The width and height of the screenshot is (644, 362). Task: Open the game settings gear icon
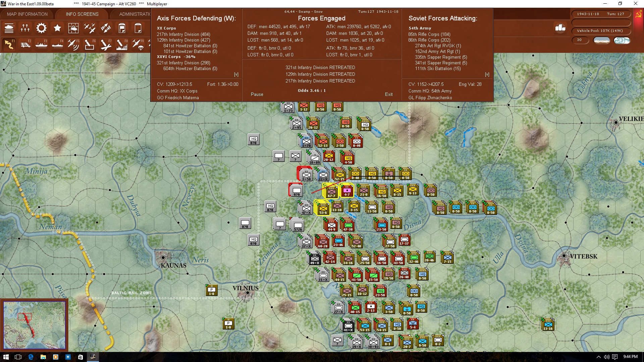[41, 28]
